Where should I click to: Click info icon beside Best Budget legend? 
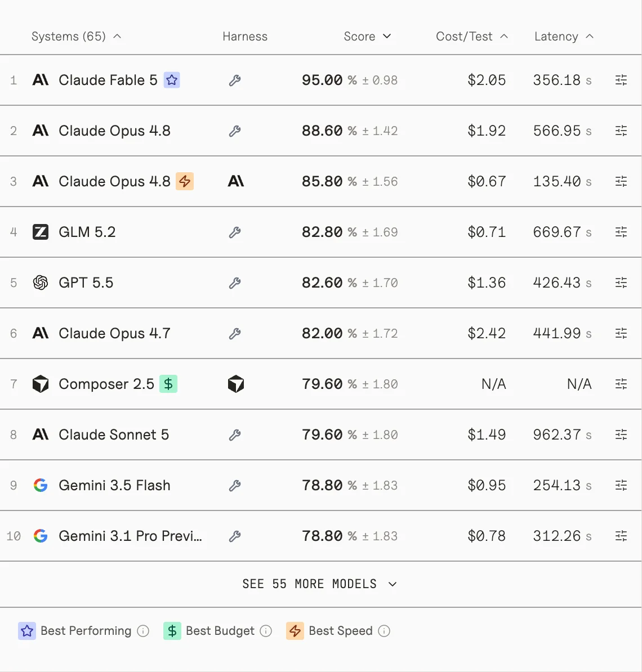coord(266,631)
